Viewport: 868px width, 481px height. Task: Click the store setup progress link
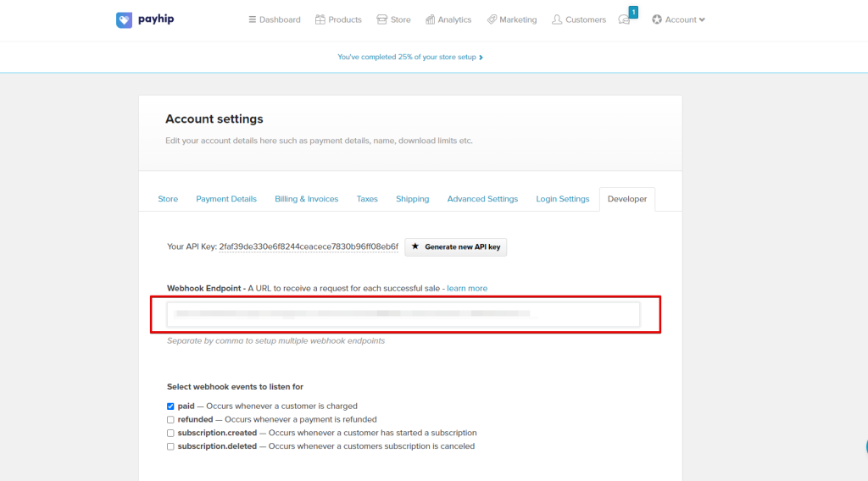[x=410, y=58]
